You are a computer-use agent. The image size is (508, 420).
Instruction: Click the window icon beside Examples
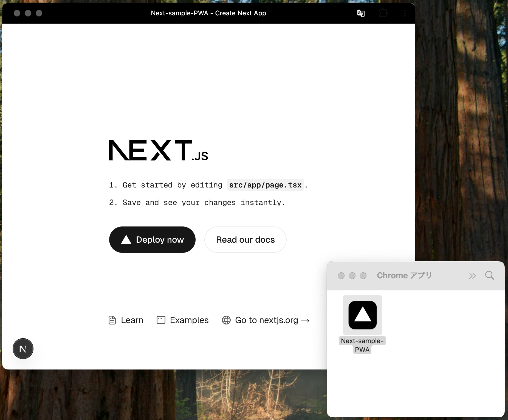point(161,320)
